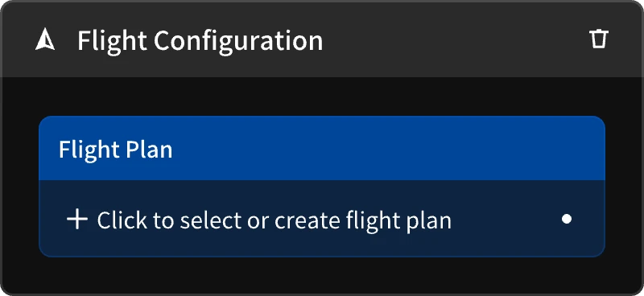Click the arrowhead icon beside Flight Configuration
This screenshot has height=296, width=644.
45,40
